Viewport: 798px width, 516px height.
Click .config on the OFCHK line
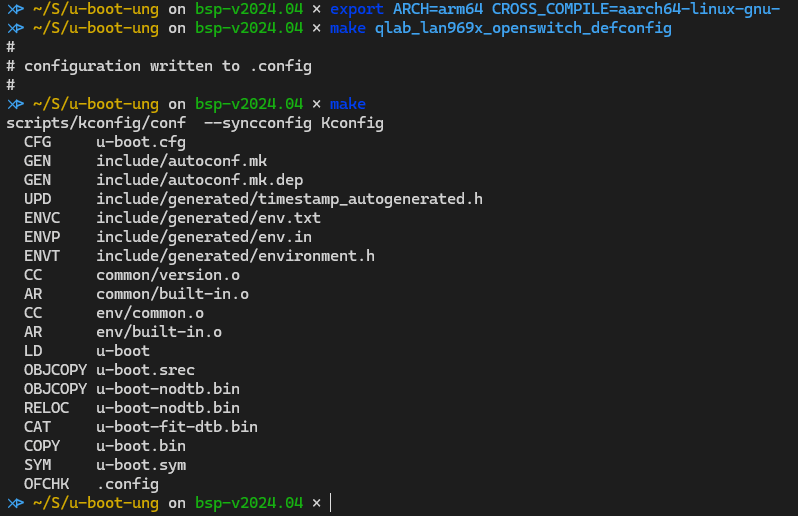(x=127, y=484)
